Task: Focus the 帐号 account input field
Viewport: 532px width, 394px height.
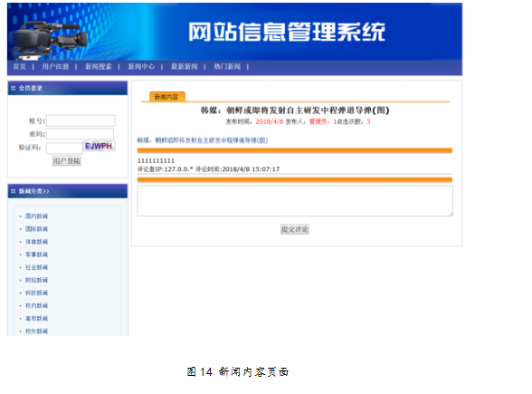Action: pyautogui.click(x=81, y=121)
